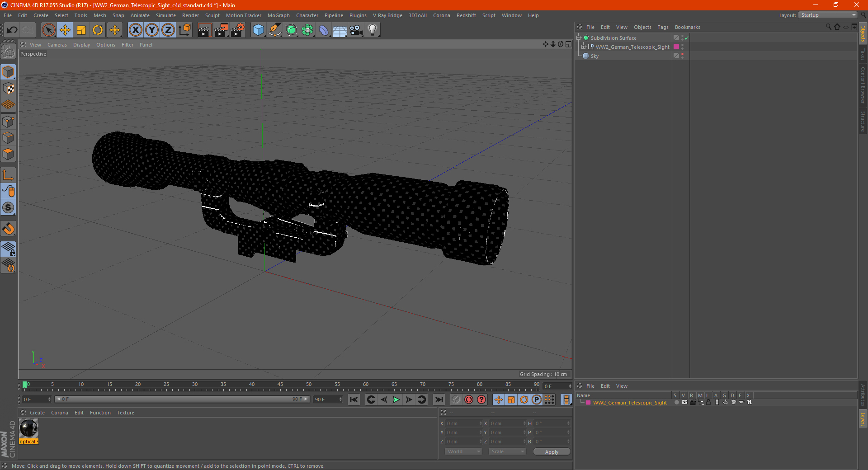This screenshot has width=868, height=470.
Task: Click the Apply button
Action: (x=552, y=451)
